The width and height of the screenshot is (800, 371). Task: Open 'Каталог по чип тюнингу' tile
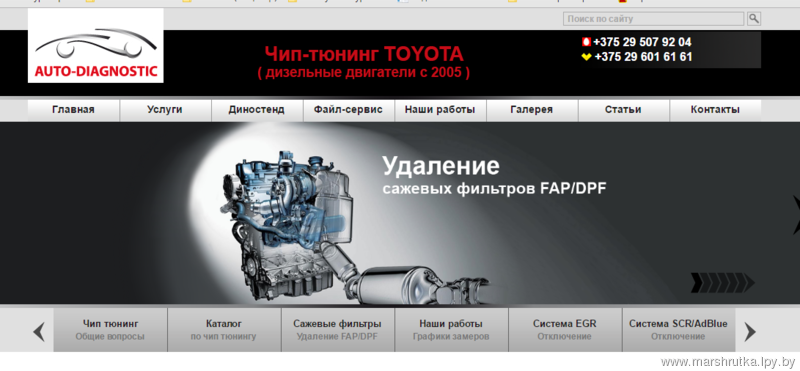[224, 330]
